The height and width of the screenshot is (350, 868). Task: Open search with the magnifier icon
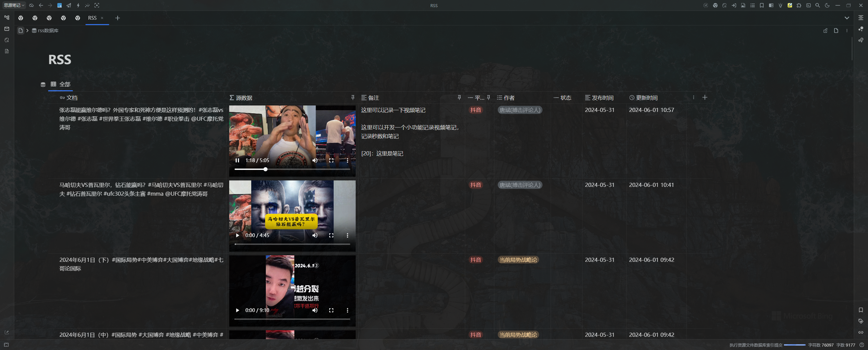[818, 5]
